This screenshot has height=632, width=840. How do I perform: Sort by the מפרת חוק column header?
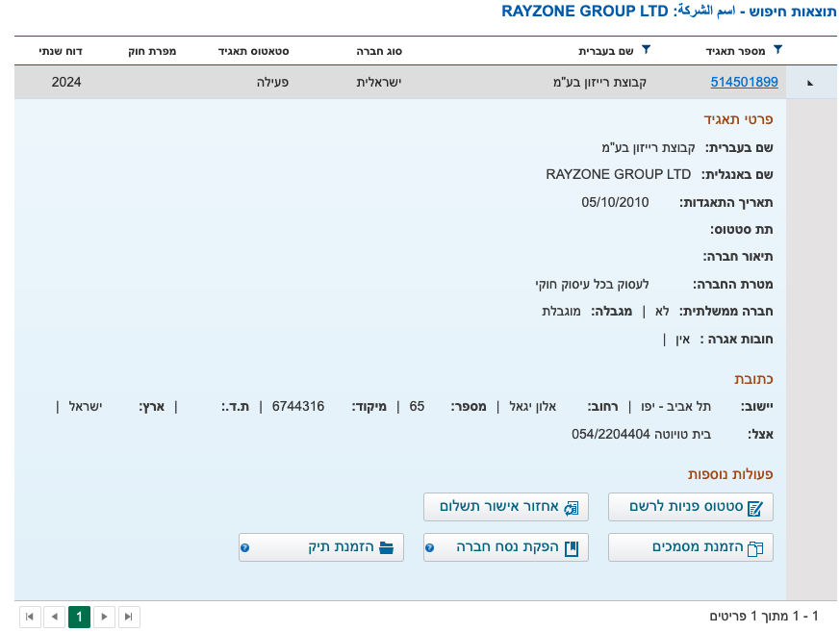coord(152,50)
